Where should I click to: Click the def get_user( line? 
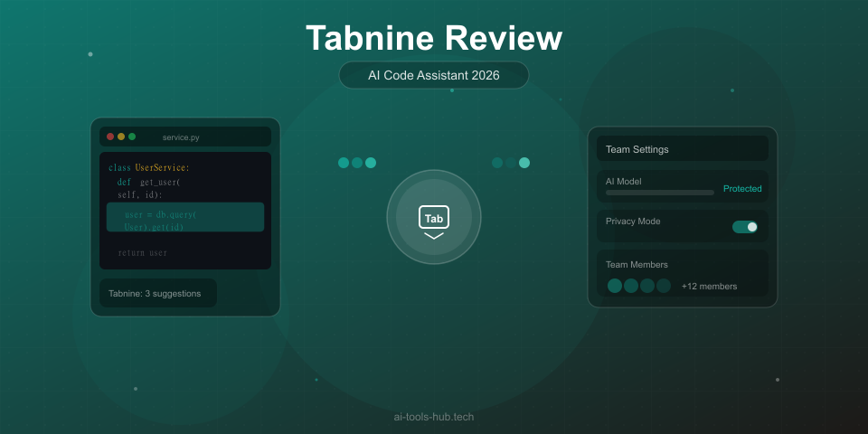tap(149, 182)
